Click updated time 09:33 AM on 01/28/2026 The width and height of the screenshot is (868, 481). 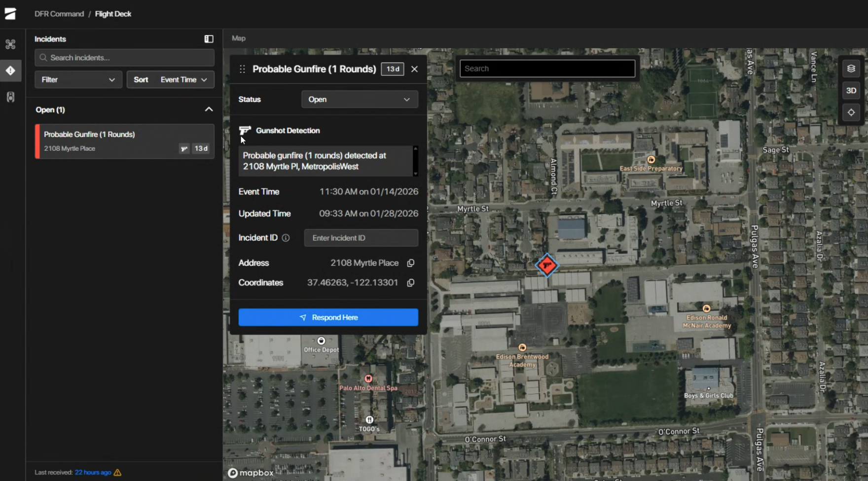[368, 214]
